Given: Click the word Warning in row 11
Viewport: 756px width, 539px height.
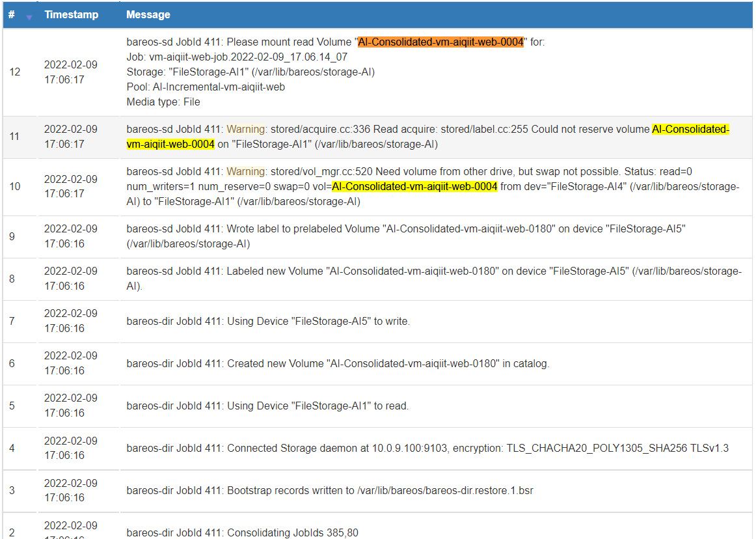Looking at the screenshot, I should click(246, 130).
